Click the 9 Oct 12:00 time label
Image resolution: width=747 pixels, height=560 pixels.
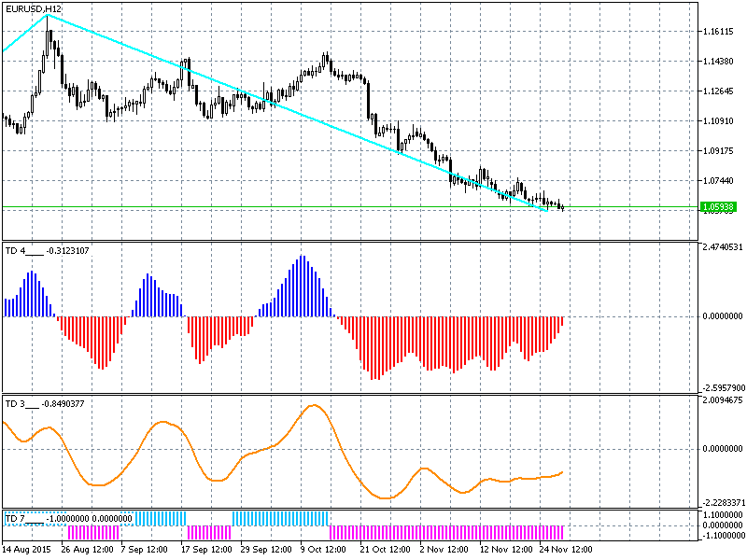(324, 550)
